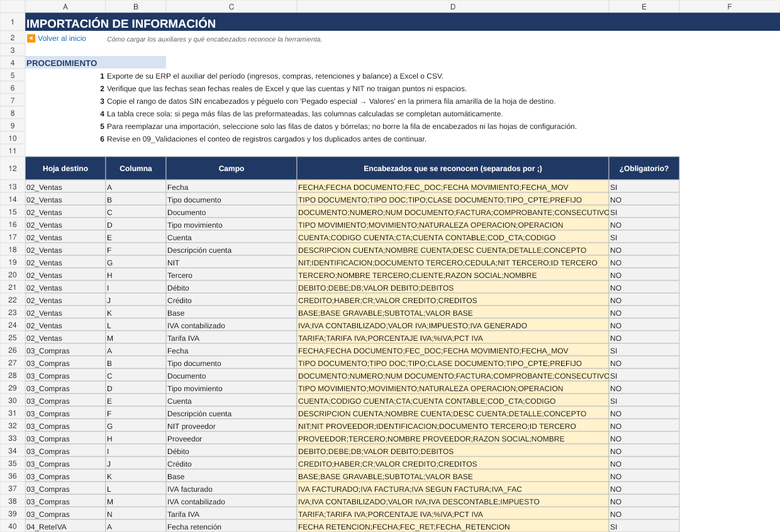The width and height of the screenshot is (780, 532).
Task: Click 'SI' obligatorio cell in row 40
Action: [644, 526]
